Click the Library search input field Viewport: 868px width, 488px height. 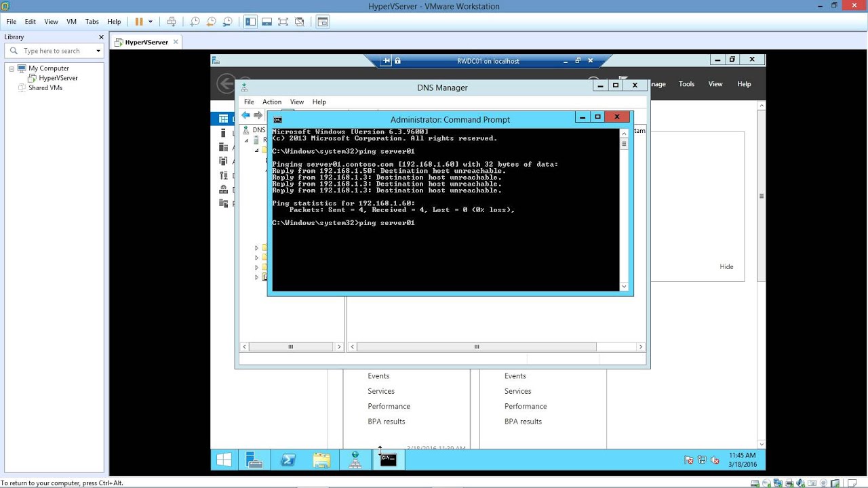point(56,51)
